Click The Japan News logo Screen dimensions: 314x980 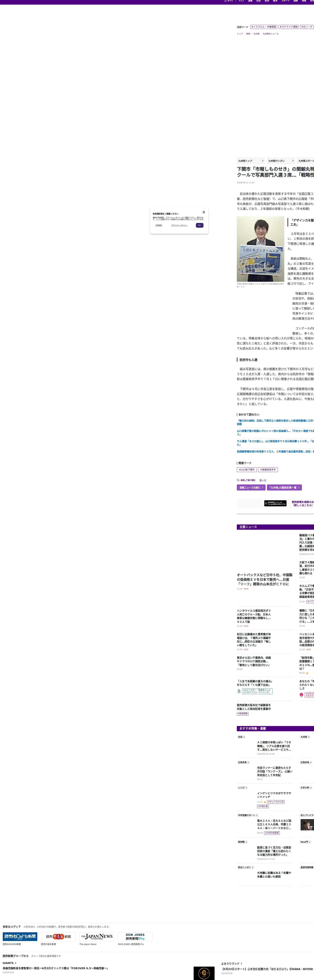[97, 936]
